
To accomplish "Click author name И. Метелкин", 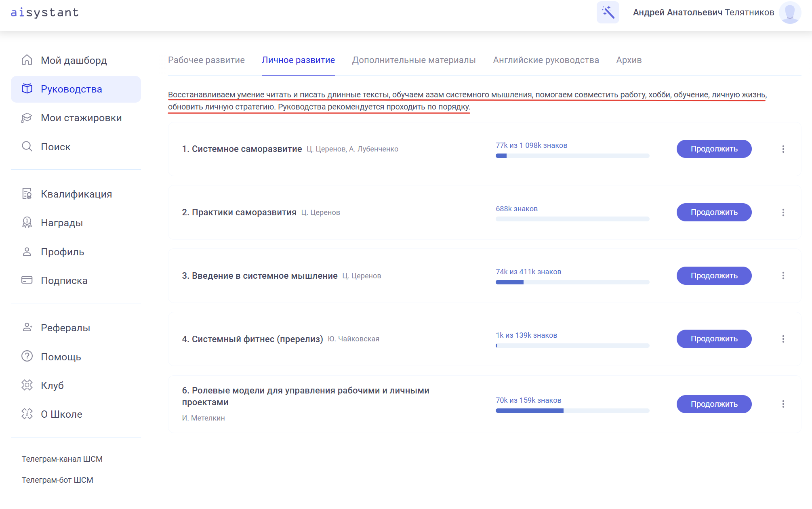I will pos(204,418).
